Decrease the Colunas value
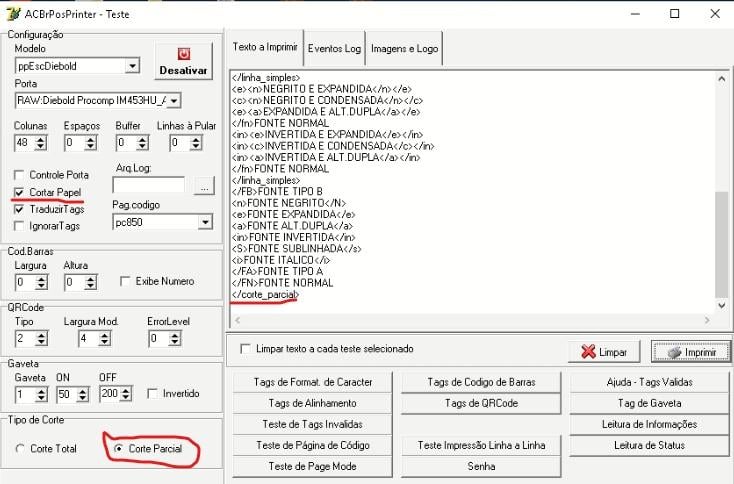The height and width of the screenshot is (484, 734). [41, 147]
